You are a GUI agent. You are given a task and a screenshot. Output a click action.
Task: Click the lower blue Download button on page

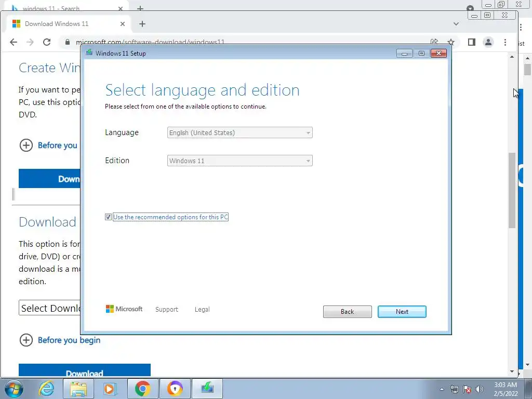85,370
